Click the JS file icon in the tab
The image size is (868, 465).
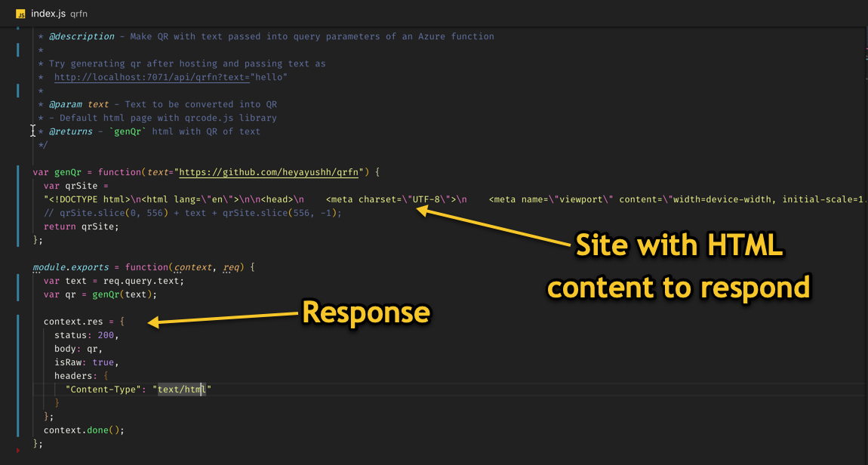[x=20, y=14]
